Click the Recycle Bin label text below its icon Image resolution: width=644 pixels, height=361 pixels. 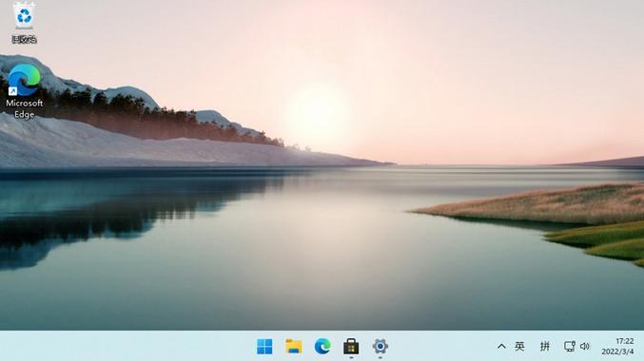24,39
